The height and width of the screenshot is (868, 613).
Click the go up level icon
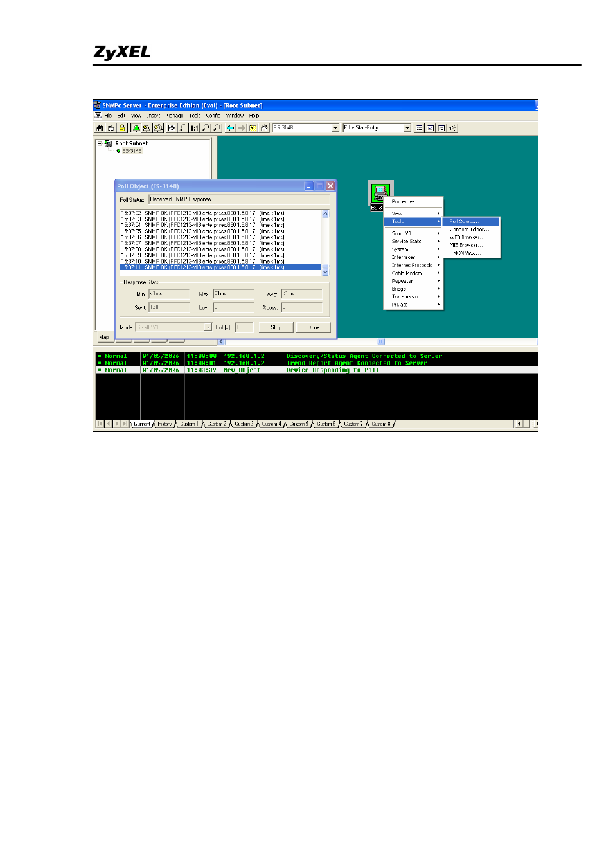pyautogui.click(x=253, y=128)
